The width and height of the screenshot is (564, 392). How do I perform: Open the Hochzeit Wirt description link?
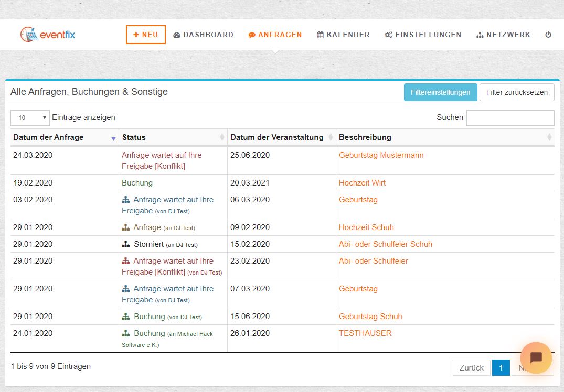click(x=362, y=183)
